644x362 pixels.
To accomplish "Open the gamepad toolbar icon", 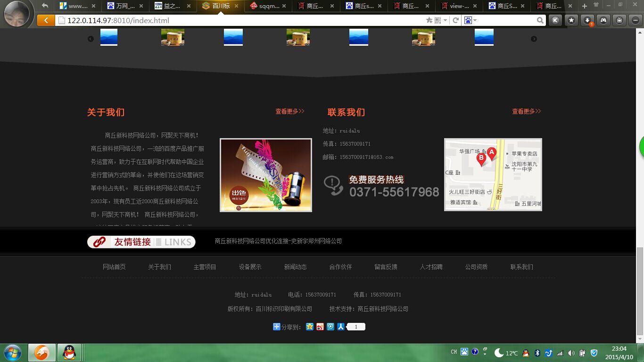I will click(x=603, y=20).
